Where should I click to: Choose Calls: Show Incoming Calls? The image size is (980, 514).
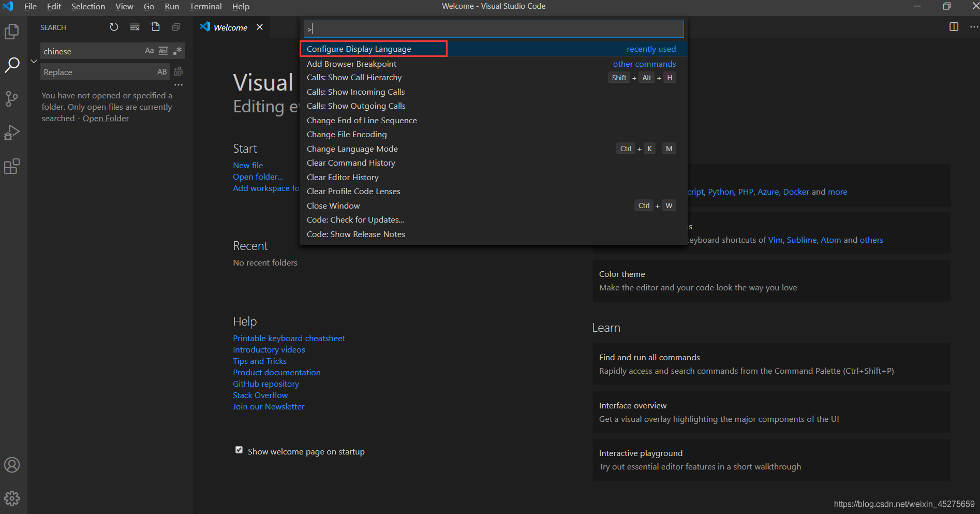click(494, 92)
